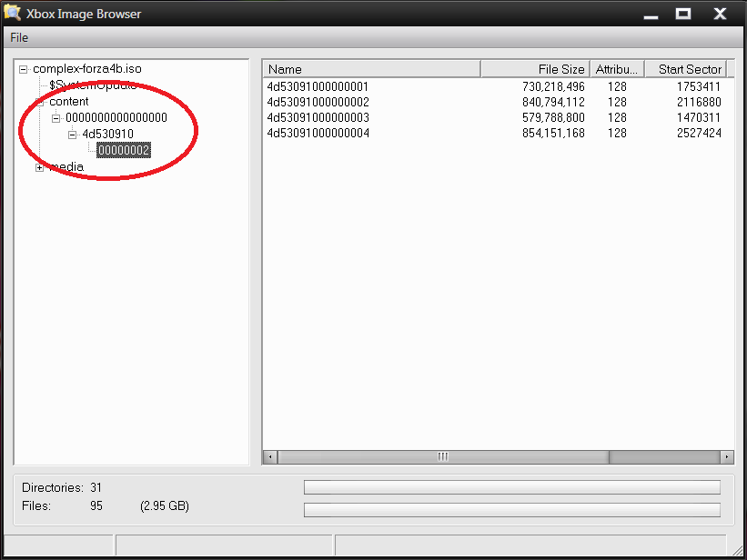Collapse the complex-forza4b.iso root node
Screen dimensions: 747x560
tap(23, 69)
